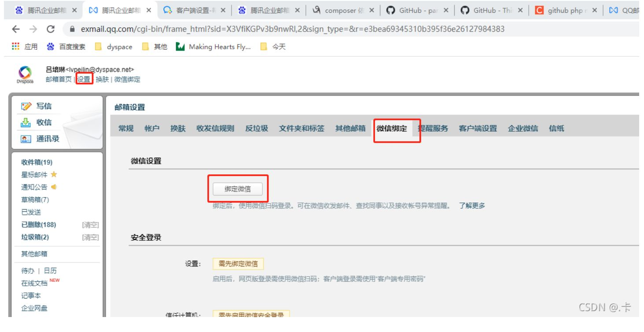The width and height of the screenshot is (644, 332).
Task: Open the 百度搜索 paw bookmark
Action: pyautogui.click(x=66, y=47)
